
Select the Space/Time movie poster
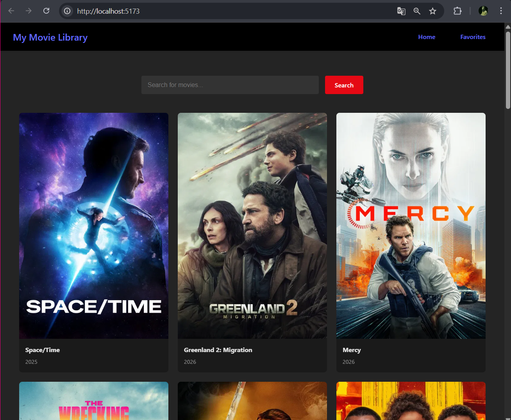point(94,226)
